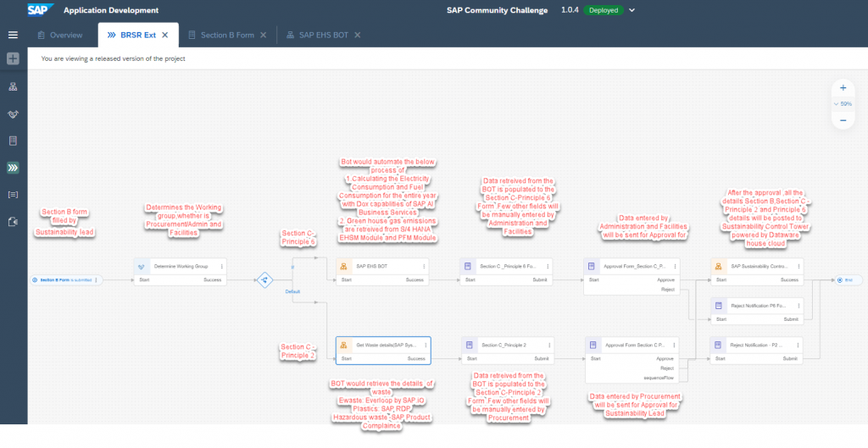Select the BRSR Ext tab
868x448 pixels.
click(x=138, y=35)
